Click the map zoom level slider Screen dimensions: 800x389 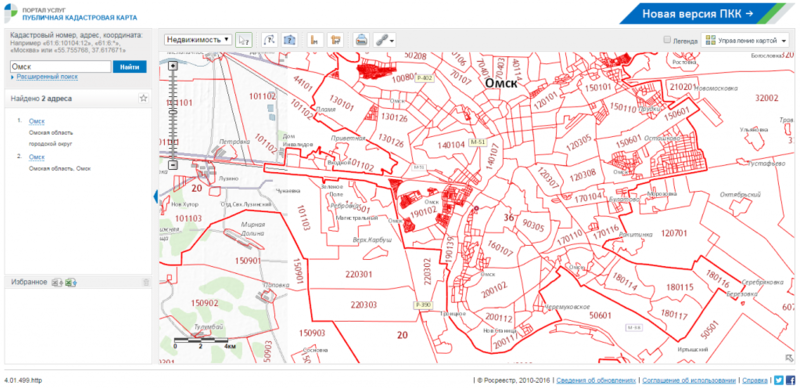pyautogui.click(x=173, y=115)
